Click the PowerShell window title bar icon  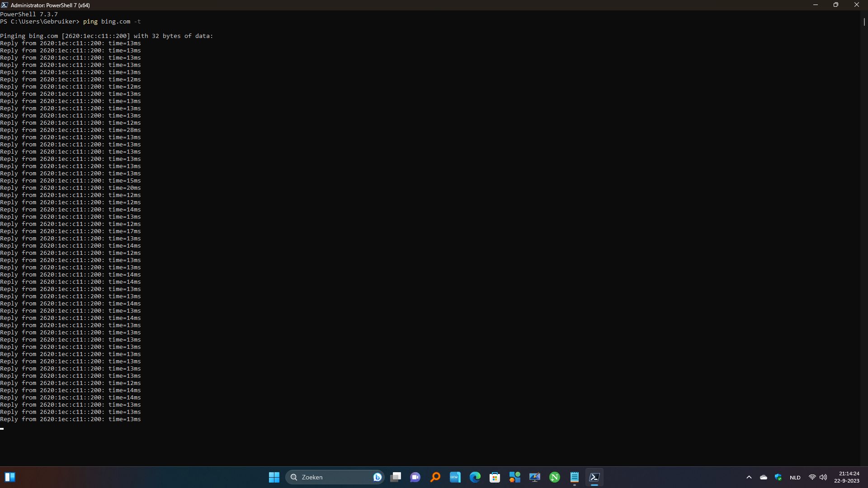(x=5, y=5)
